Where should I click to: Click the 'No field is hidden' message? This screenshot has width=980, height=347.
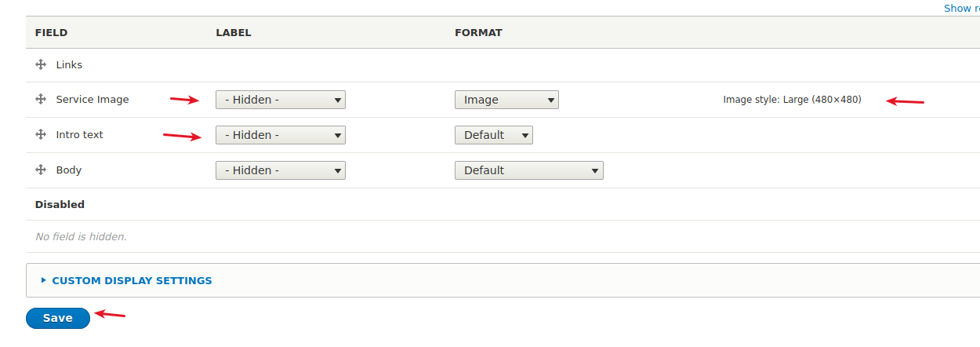[x=81, y=236]
